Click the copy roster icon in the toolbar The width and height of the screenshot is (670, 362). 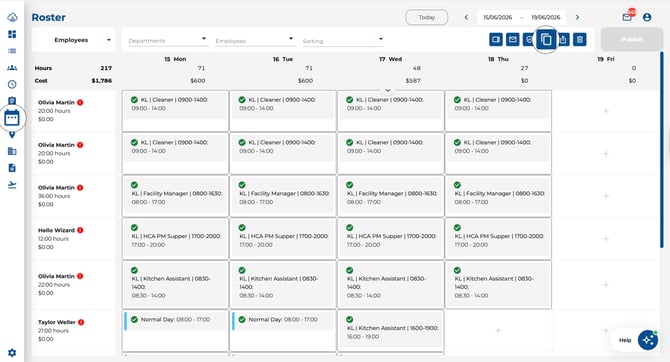point(546,40)
